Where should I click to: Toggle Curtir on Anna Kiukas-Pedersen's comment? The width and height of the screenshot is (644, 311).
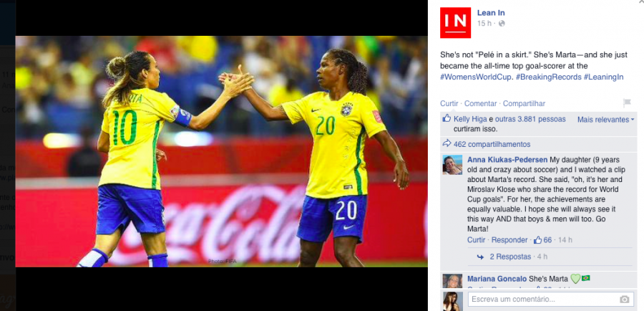pyautogui.click(x=476, y=240)
